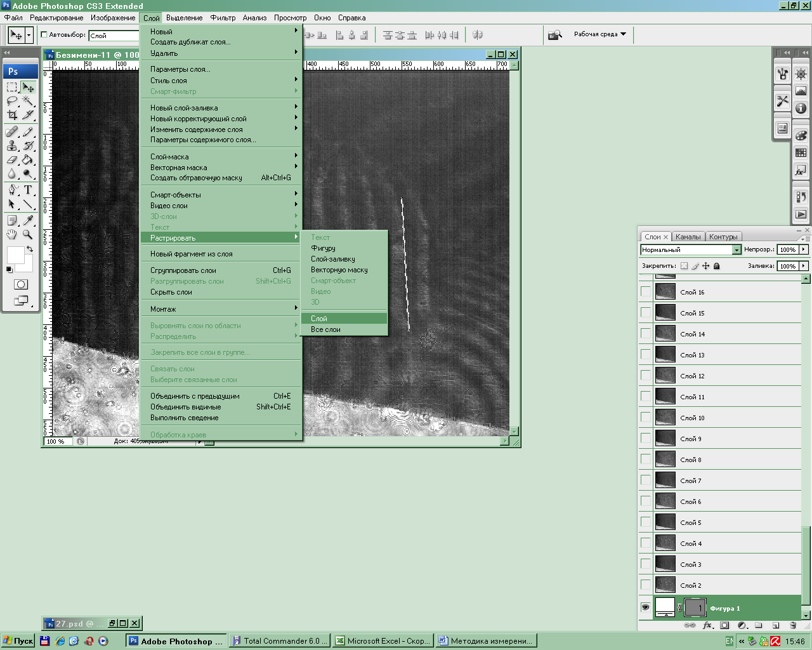Image resolution: width=812 pixels, height=650 pixels.
Task: Switch to Microsoft Excel taskbar button
Action: pos(384,641)
